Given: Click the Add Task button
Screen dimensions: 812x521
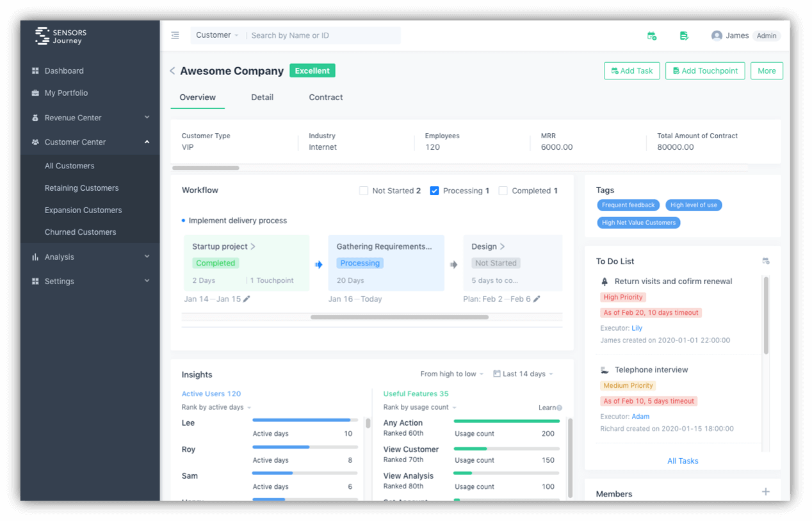Looking at the screenshot, I should (632, 71).
